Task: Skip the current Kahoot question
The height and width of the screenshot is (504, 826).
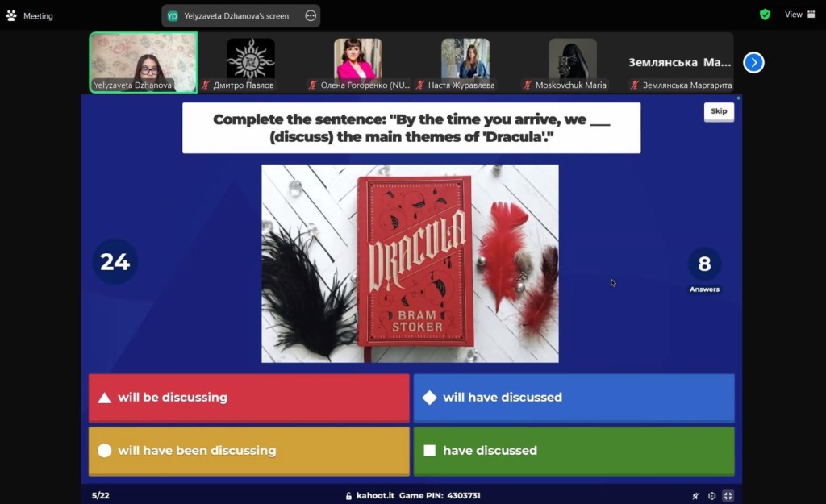Action: [x=719, y=111]
